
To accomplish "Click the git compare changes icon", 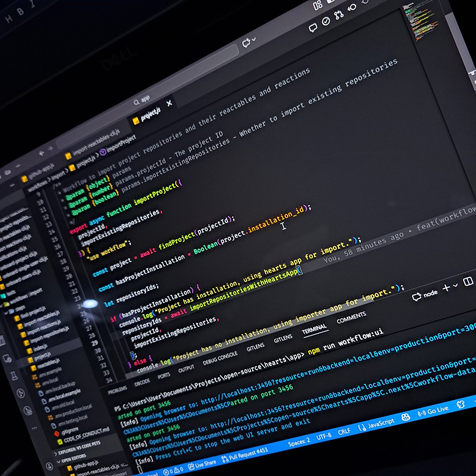I will click(x=338, y=15).
